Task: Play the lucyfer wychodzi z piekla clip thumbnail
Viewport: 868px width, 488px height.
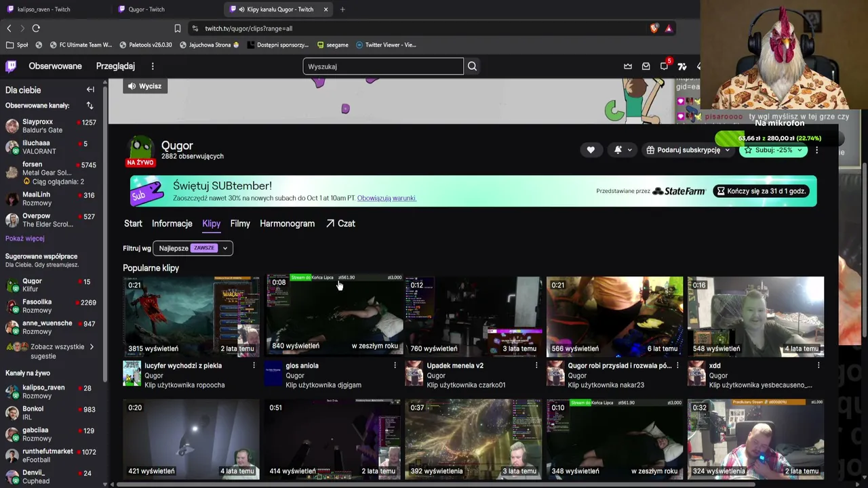Action: coord(191,317)
